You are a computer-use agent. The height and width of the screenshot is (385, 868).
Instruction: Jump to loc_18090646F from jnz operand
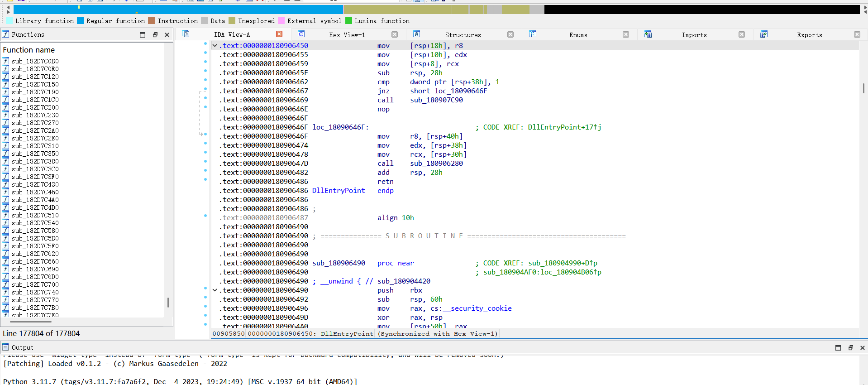click(461, 91)
